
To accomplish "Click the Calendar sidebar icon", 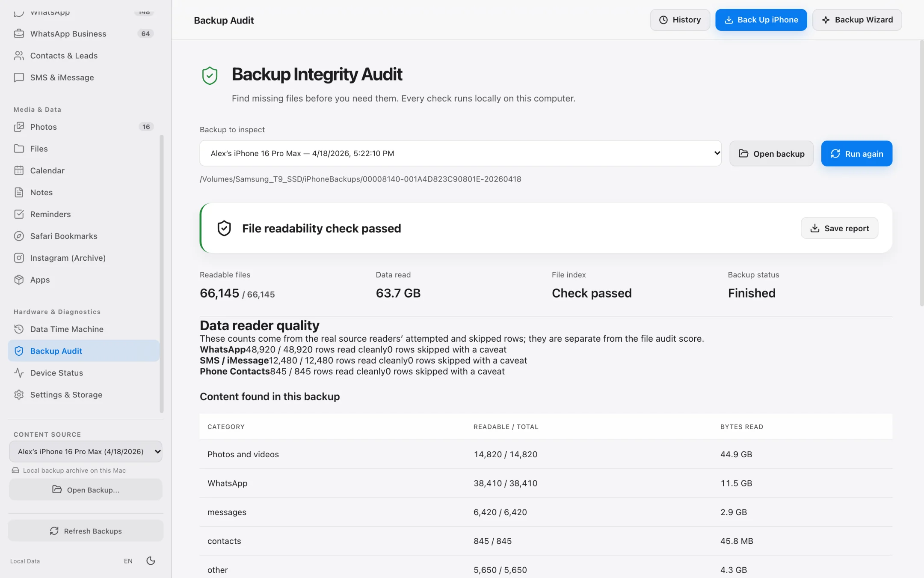I will point(19,170).
